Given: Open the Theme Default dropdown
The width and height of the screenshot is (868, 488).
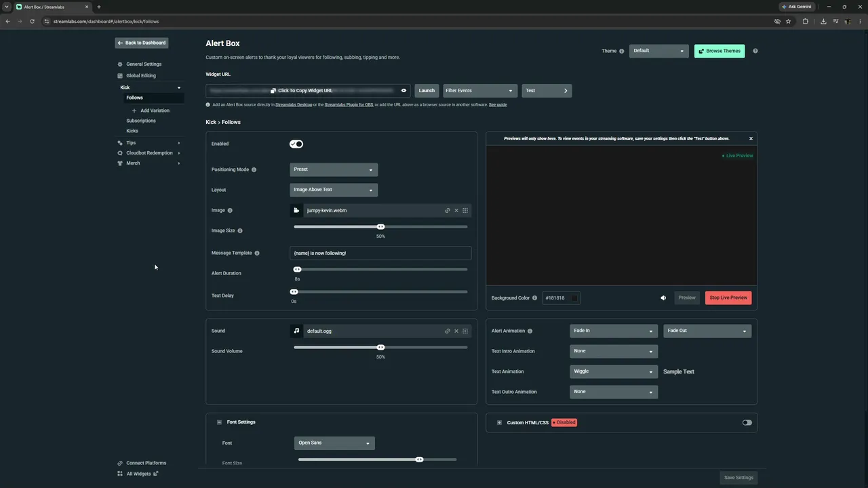Looking at the screenshot, I should click(x=659, y=51).
